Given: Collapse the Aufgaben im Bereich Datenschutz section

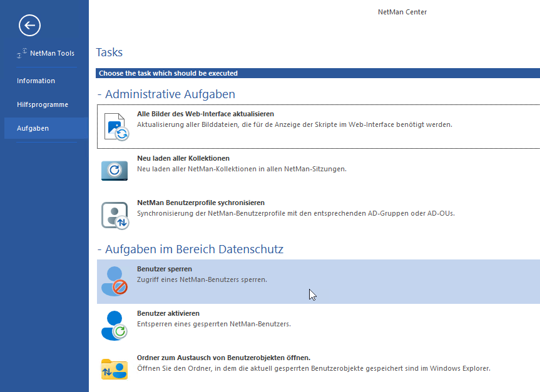Looking at the screenshot, I should coord(99,249).
